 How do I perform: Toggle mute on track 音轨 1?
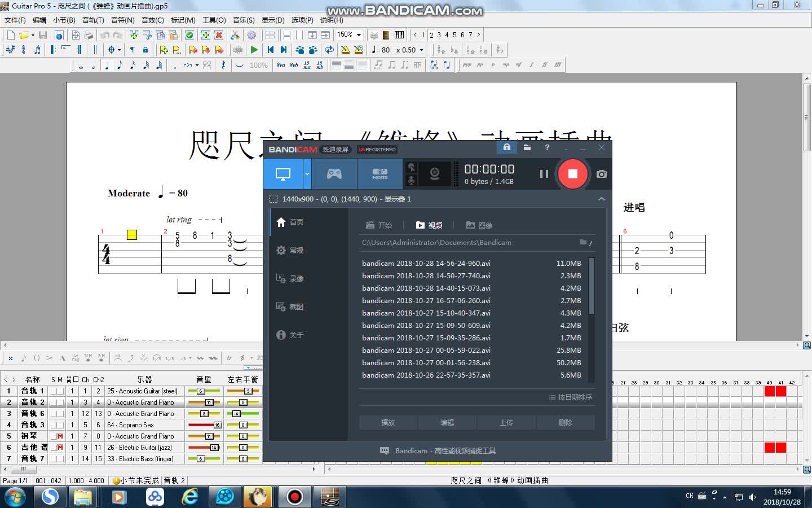(60, 391)
